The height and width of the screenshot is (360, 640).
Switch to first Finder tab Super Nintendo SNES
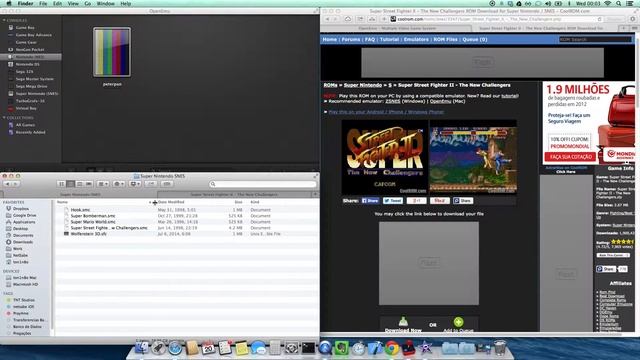pos(80,195)
